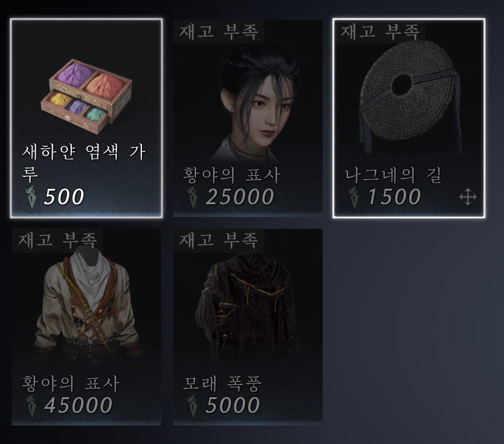Open the female face 황야의 표사 card
The image size is (504, 444).
pos(248,118)
